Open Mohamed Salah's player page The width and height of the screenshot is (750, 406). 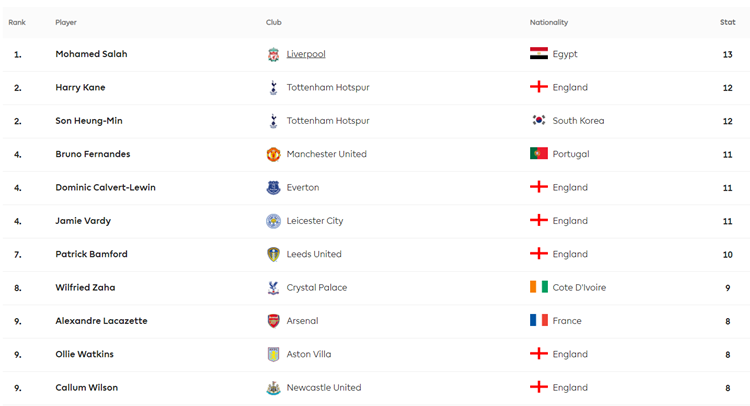pos(91,54)
